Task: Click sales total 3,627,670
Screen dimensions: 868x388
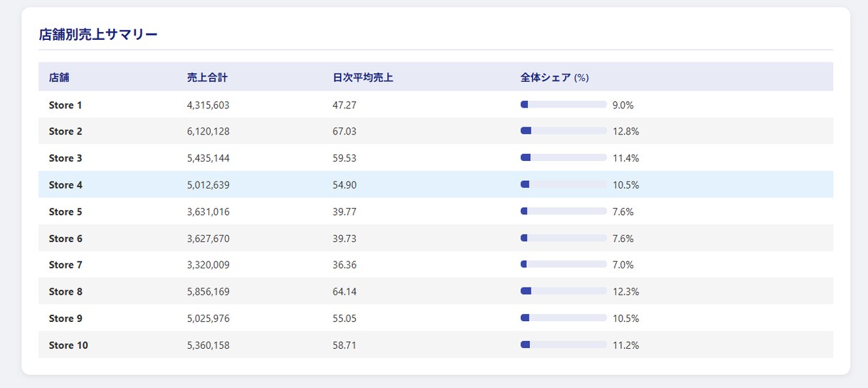Action: [x=208, y=238]
